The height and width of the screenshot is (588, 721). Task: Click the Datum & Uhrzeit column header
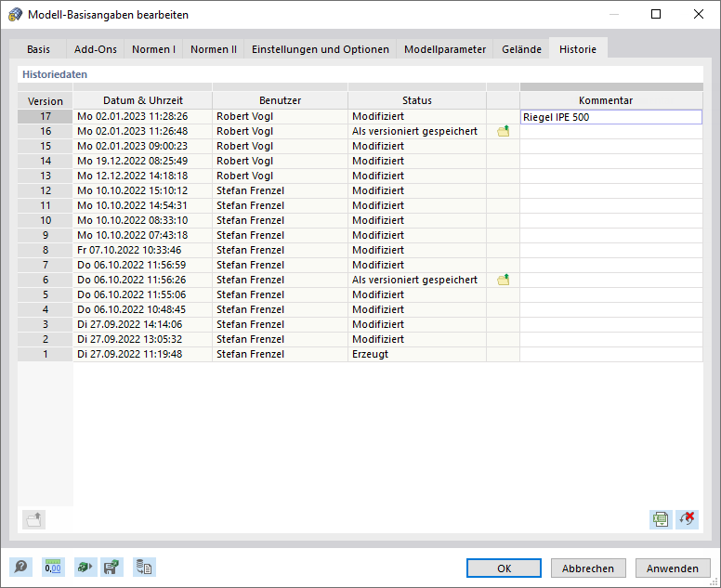point(142,100)
